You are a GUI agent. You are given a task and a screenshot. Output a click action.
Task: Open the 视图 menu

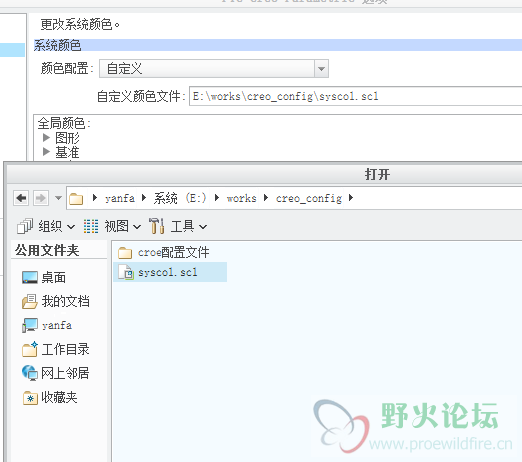112,226
